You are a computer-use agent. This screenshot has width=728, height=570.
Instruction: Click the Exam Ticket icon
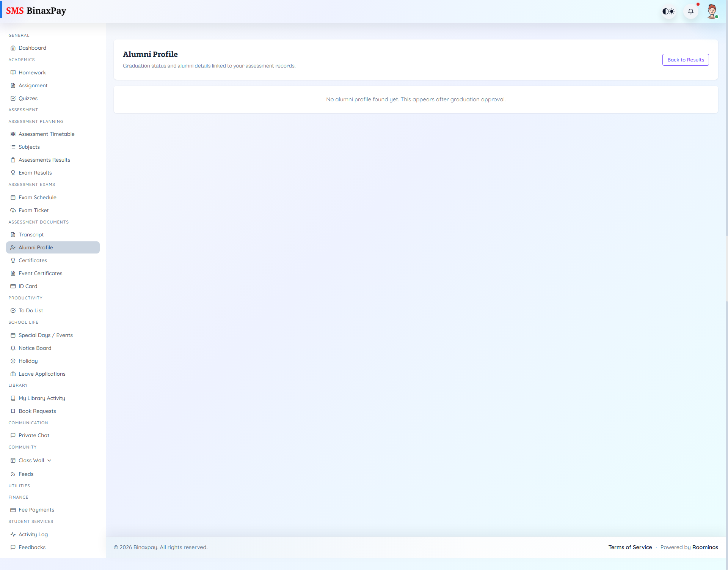pos(13,210)
